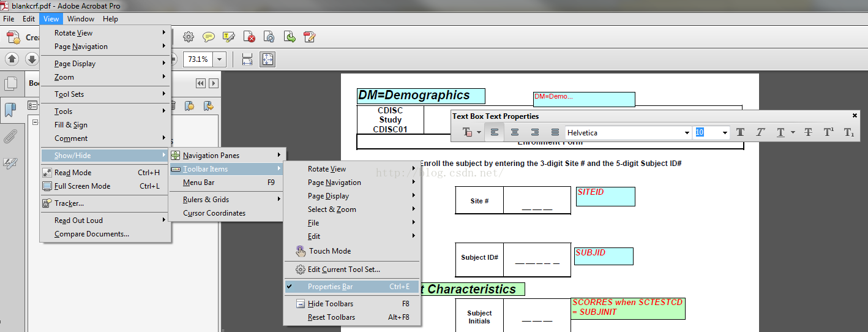Click the delete page icon
This screenshot has width=868, height=332.
click(x=249, y=37)
